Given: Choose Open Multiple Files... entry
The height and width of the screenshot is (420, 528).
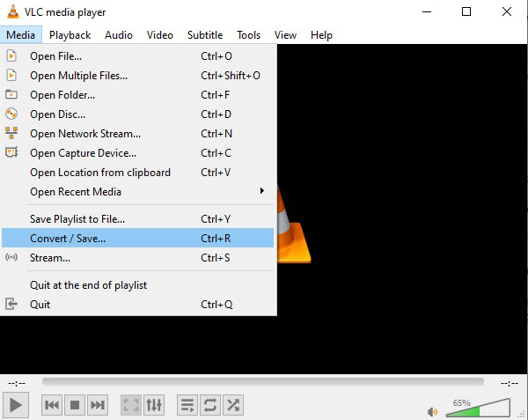Looking at the screenshot, I should pyautogui.click(x=137, y=76).
